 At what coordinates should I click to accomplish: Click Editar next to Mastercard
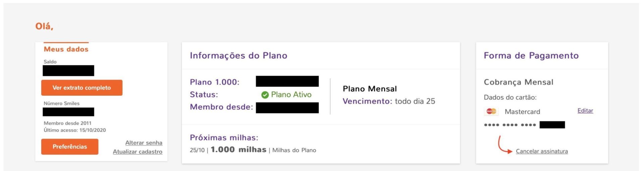coord(585,111)
